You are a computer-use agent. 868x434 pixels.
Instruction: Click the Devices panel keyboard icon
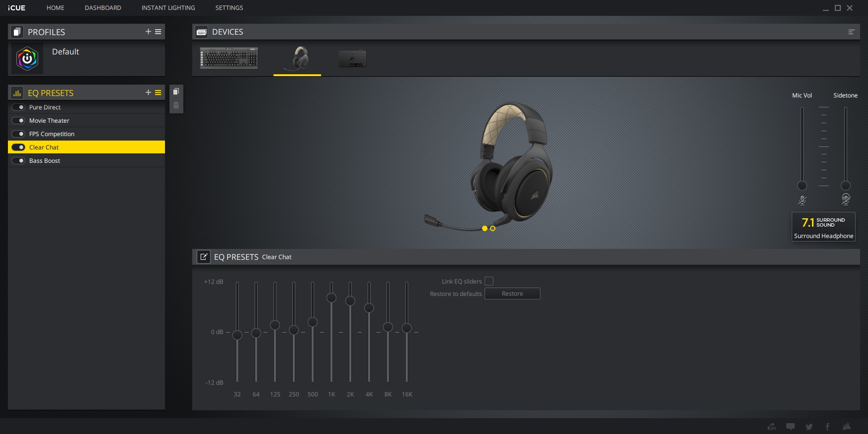(x=201, y=32)
